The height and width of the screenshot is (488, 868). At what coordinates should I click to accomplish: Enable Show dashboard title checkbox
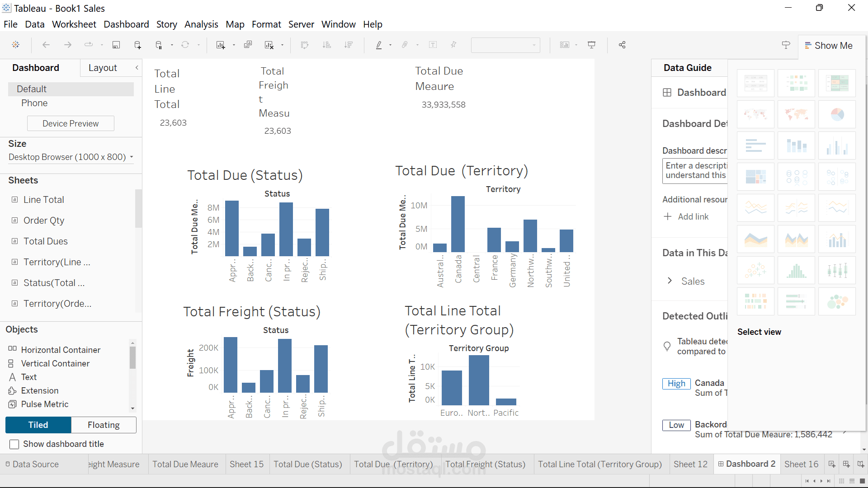click(x=14, y=444)
